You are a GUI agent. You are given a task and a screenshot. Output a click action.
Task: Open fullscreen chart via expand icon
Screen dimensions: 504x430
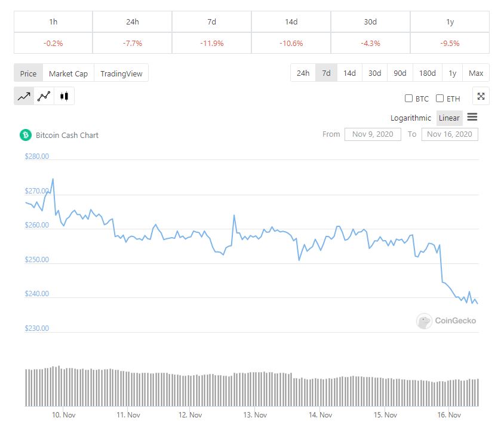coord(481,96)
